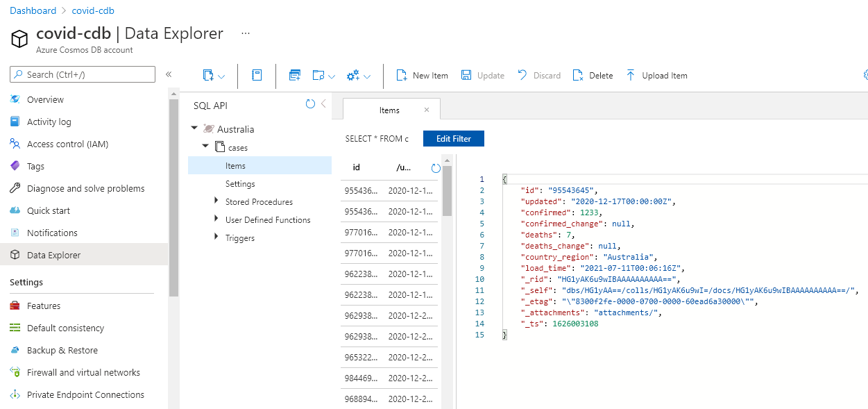
Task: Click Discard in the toolbar
Action: pos(539,75)
